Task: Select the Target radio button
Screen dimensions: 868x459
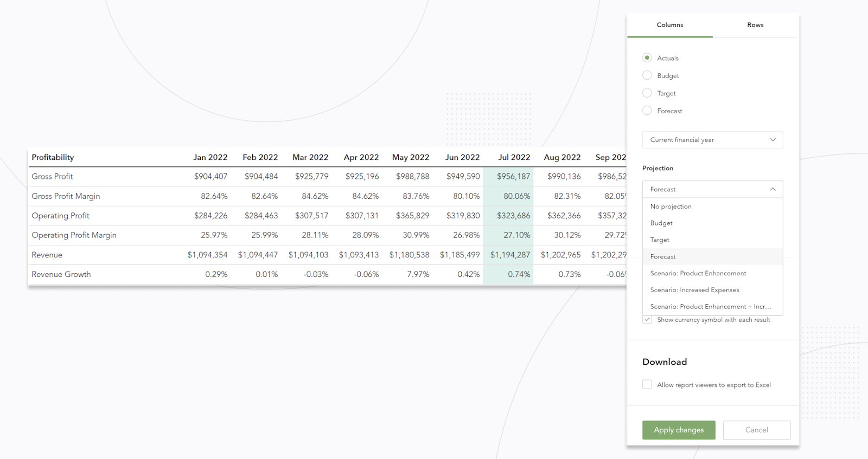Action: (647, 93)
